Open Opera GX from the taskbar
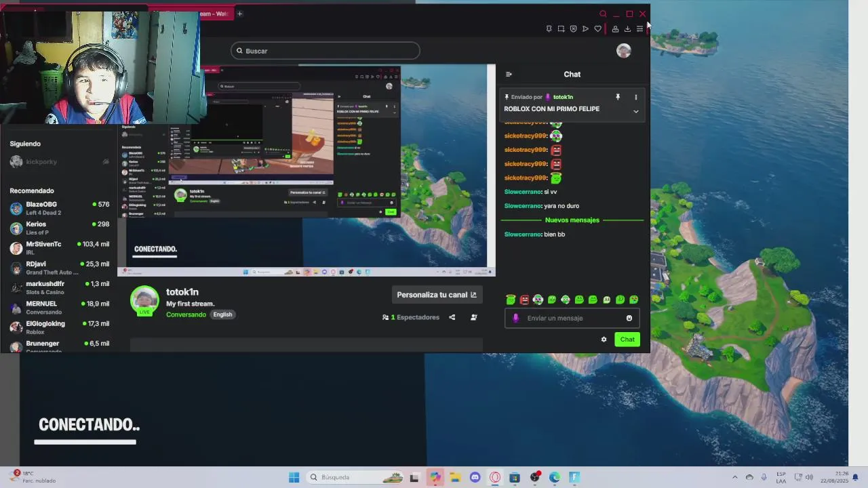Image resolution: width=868 pixels, height=488 pixels. pos(495,477)
